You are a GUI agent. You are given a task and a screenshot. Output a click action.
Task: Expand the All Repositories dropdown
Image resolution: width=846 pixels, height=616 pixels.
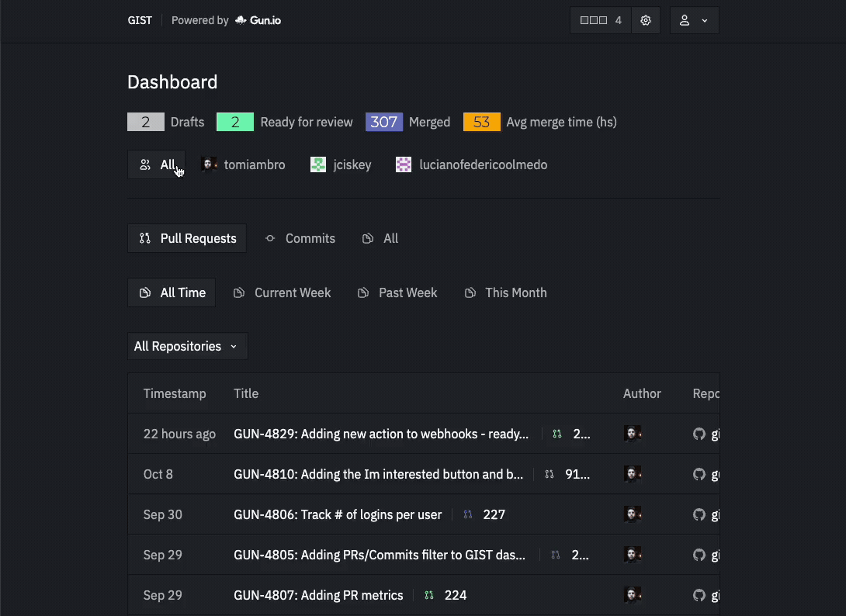(187, 346)
